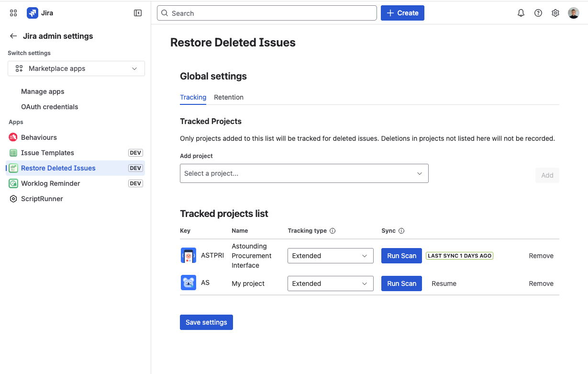Collapse the left sidebar panel

pos(138,13)
